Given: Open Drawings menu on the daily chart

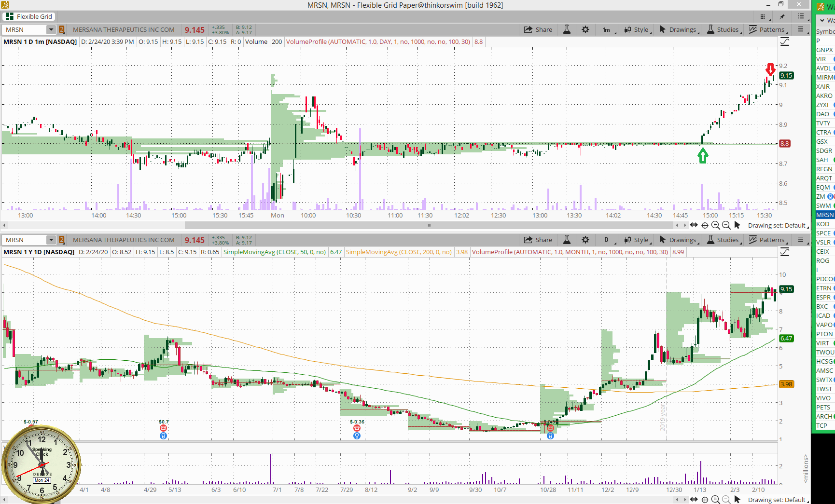Looking at the screenshot, I should tap(678, 240).
